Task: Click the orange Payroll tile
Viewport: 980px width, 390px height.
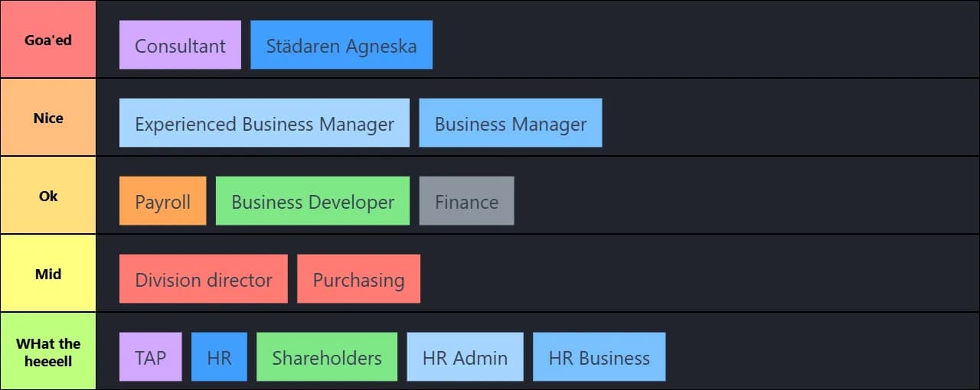Action: pos(162,201)
